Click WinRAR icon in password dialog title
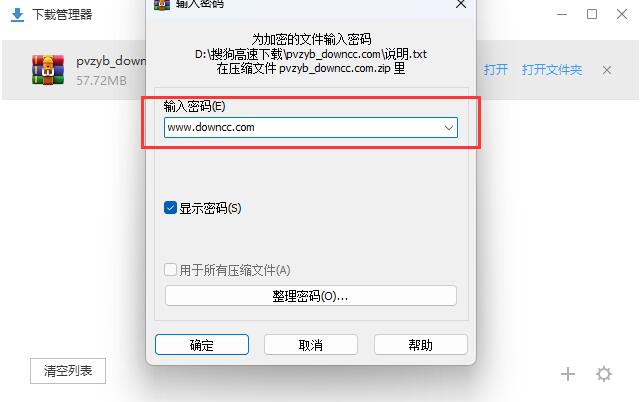The height and width of the screenshot is (402, 641). [x=161, y=4]
